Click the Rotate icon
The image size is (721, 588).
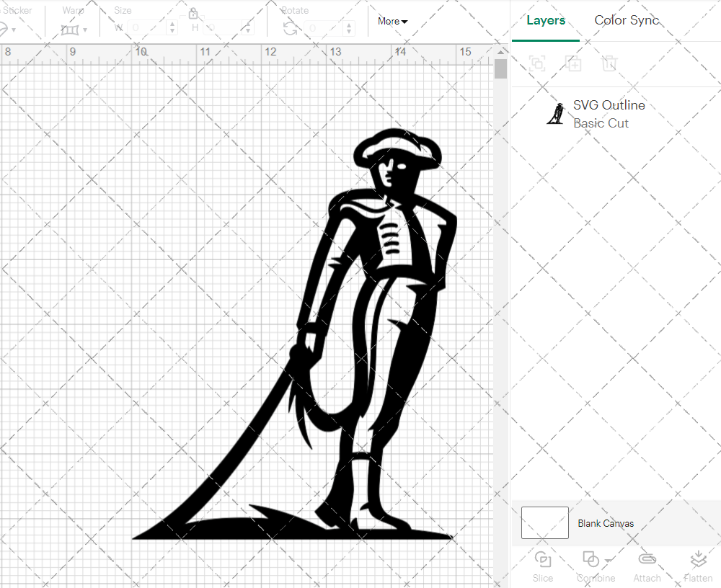tap(290, 29)
